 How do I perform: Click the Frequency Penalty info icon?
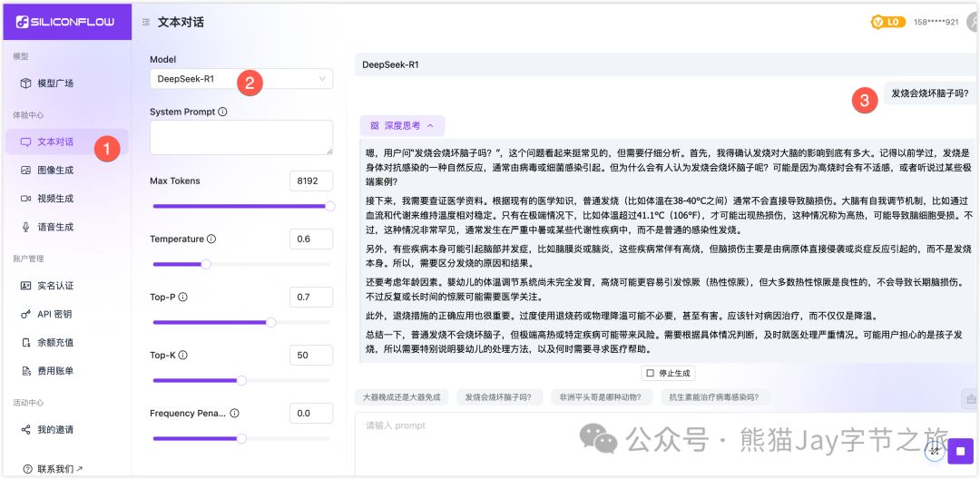pyautogui.click(x=234, y=414)
